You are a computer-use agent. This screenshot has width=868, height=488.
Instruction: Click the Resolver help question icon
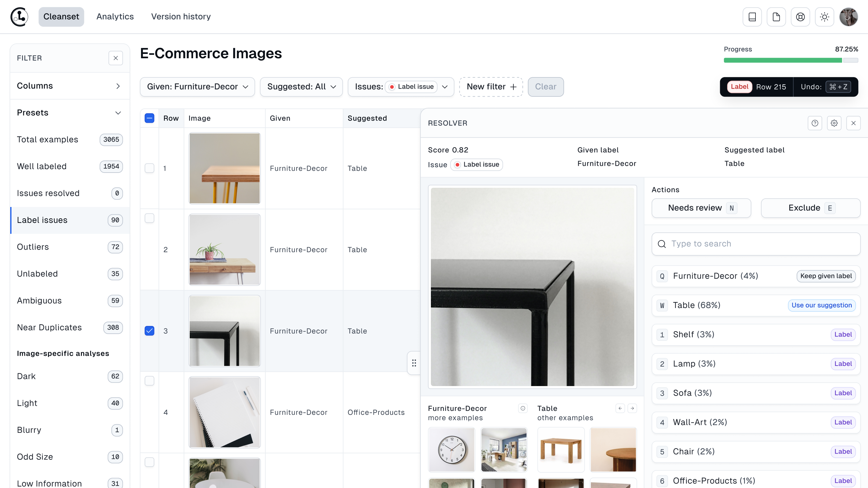pyautogui.click(x=815, y=123)
